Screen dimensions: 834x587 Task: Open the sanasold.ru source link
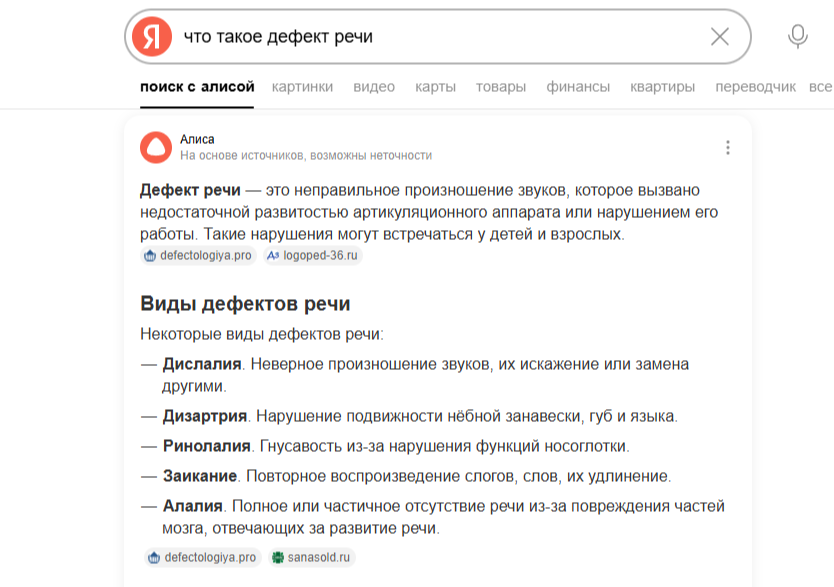pyautogui.click(x=312, y=557)
